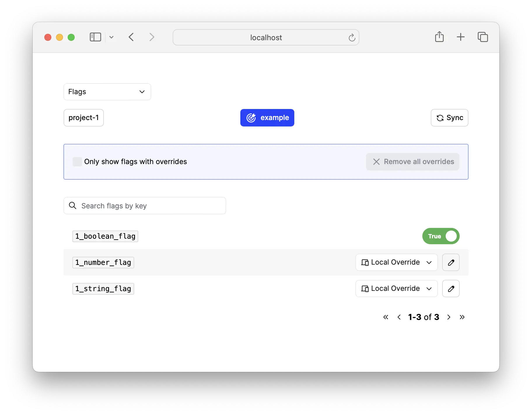
Task: Go to the next page of flags
Action: [449, 317]
